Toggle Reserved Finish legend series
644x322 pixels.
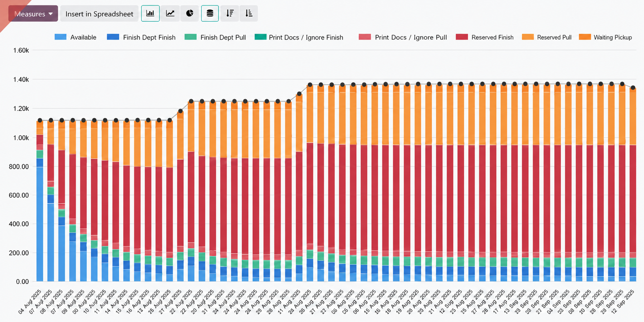pos(485,37)
